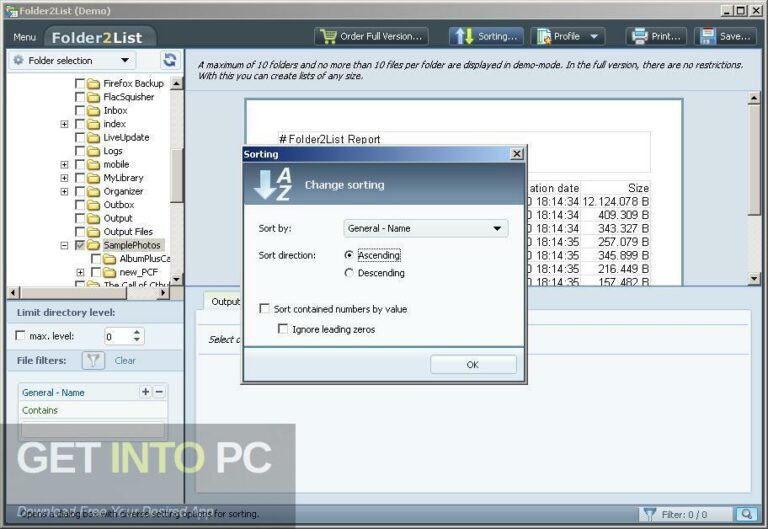This screenshot has height=529, width=768.
Task: Toggle the max. level checkbox
Action: click(x=20, y=336)
